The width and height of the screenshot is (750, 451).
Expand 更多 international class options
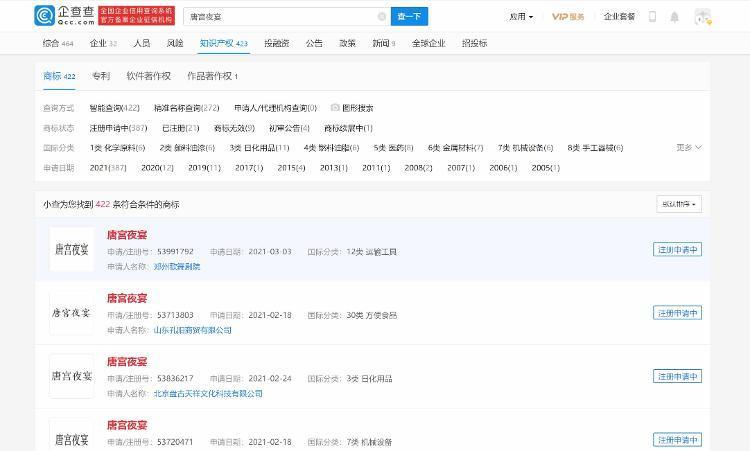click(x=688, y=147)
